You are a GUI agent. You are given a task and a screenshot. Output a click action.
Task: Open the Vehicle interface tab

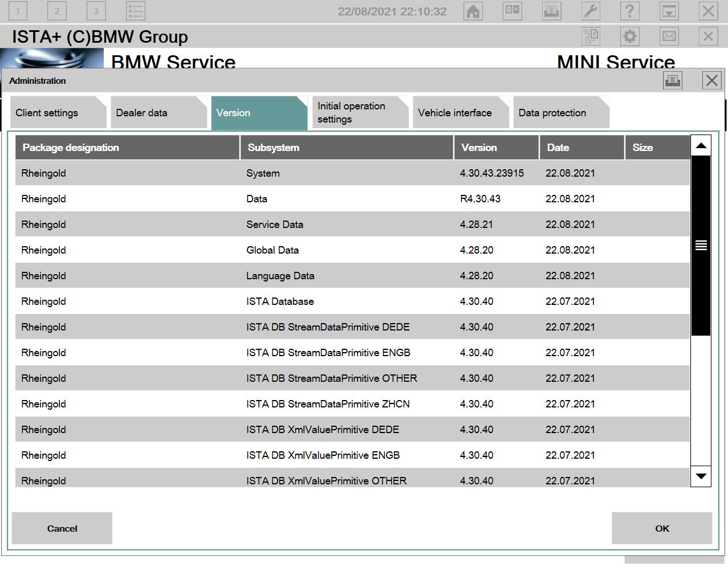(454, 112)
